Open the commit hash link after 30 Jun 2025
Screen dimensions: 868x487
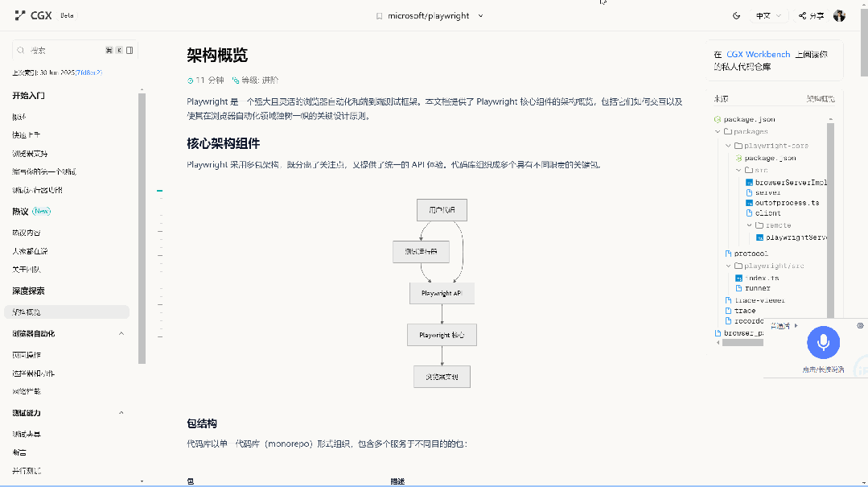click(88, 72)
